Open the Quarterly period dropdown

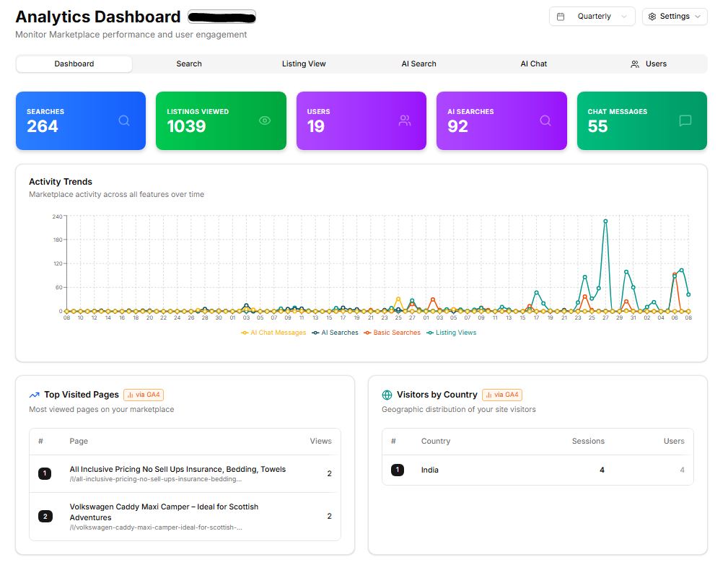[x=592, y=17]
